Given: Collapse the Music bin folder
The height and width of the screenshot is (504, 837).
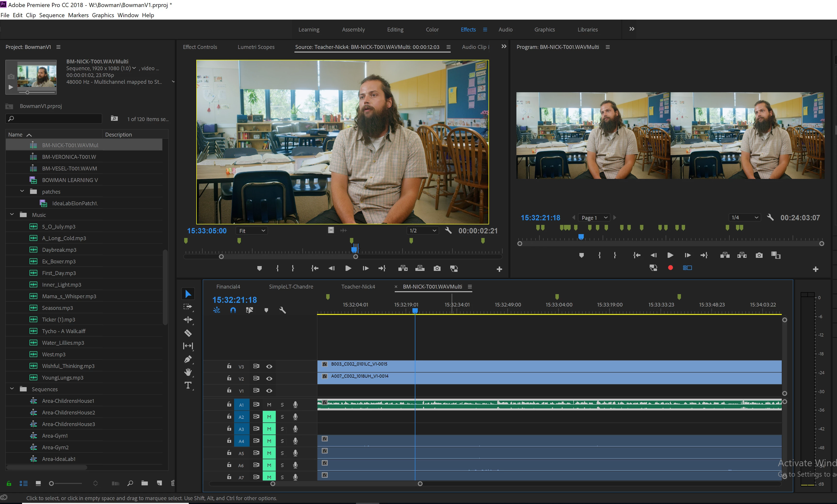Looking at the screenshot, I should [12, 214].
